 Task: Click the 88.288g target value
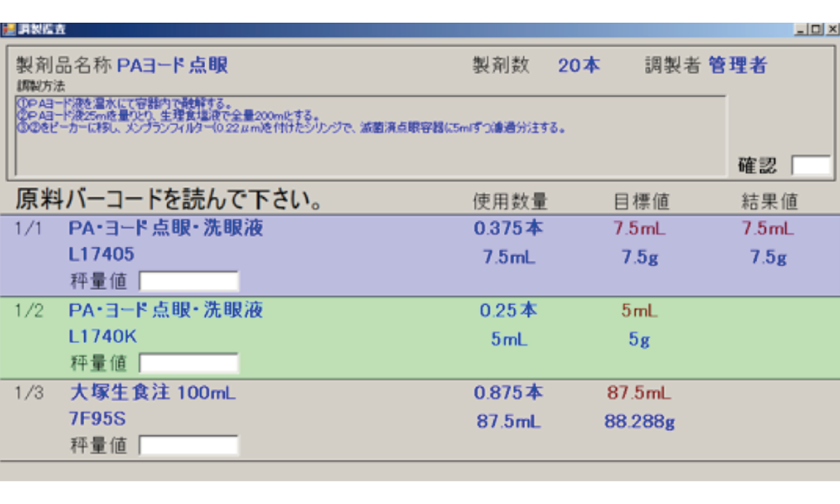[639, 422]
